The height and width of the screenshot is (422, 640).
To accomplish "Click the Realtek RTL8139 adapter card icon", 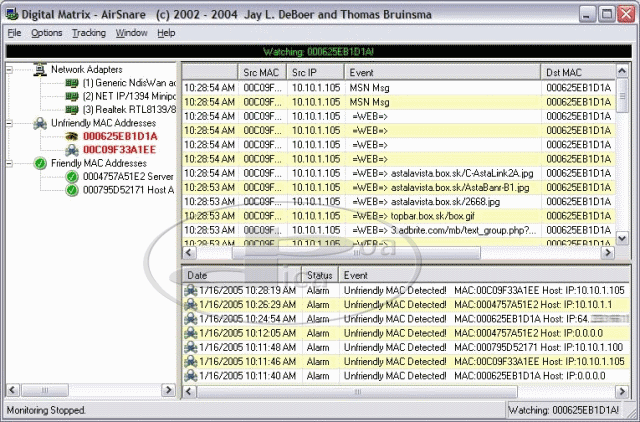I will [x=71, y=109].
